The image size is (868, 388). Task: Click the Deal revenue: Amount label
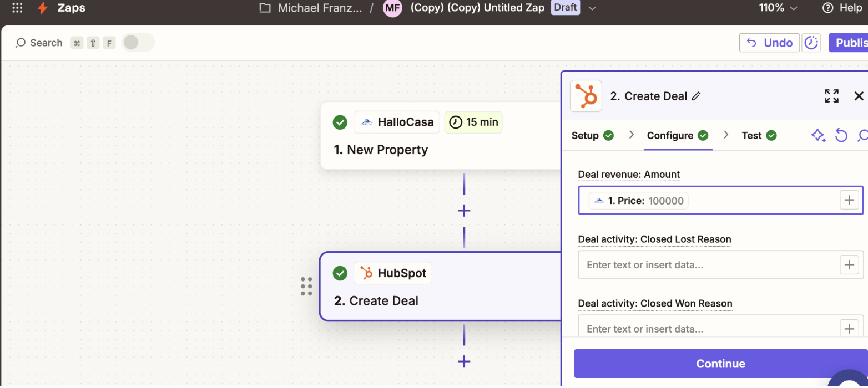pos(629,174)
